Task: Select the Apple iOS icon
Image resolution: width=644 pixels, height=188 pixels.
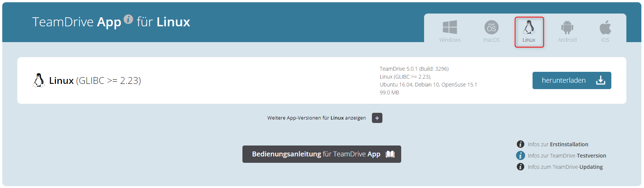Action: [605, 27]
